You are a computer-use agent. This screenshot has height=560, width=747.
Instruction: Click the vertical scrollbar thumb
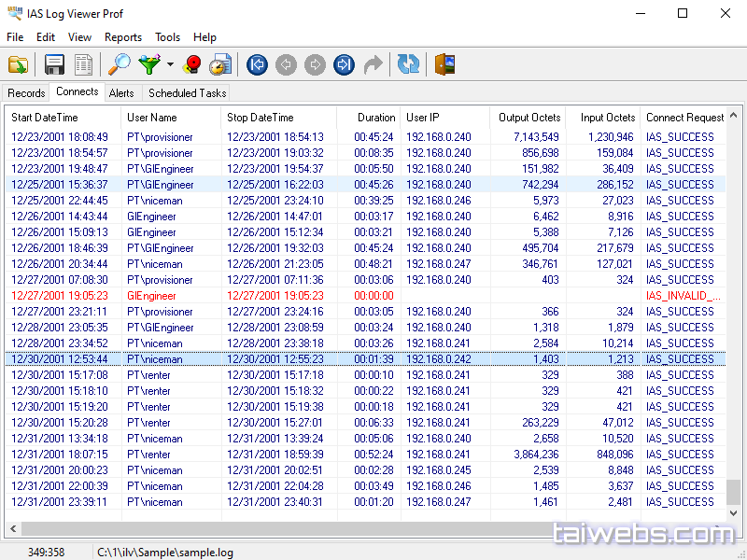(733, 491)
